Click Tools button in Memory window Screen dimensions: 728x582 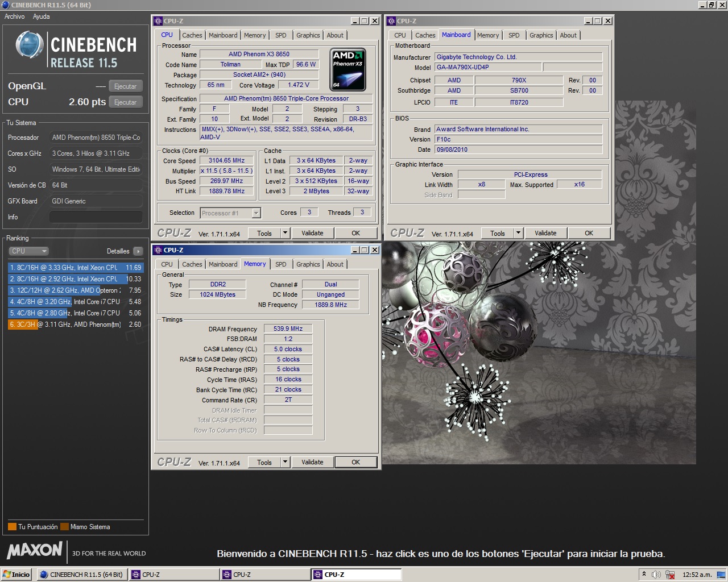click(x=264, y=462)
